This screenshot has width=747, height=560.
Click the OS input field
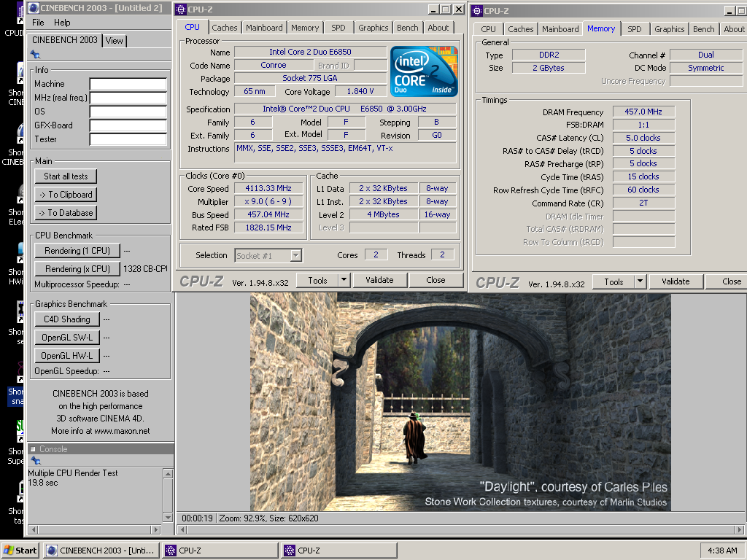(128, 112)
